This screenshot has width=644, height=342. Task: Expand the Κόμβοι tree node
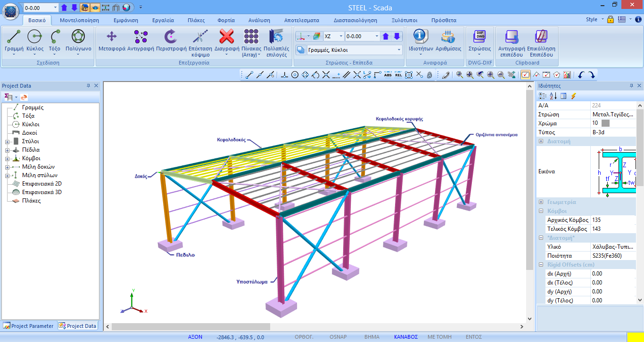click(x=7, y=158)
